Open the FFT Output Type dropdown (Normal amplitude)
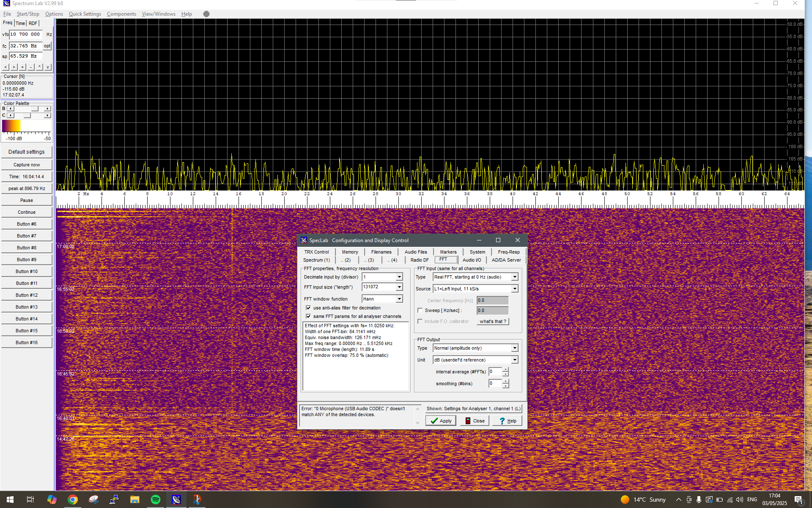The image size is (812, 508). point(515,348)
